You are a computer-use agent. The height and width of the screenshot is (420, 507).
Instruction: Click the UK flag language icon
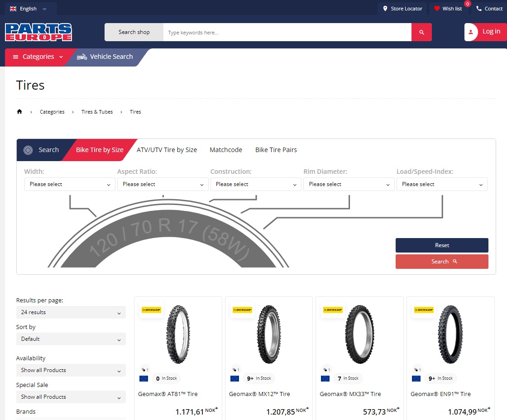coord(13,9)
